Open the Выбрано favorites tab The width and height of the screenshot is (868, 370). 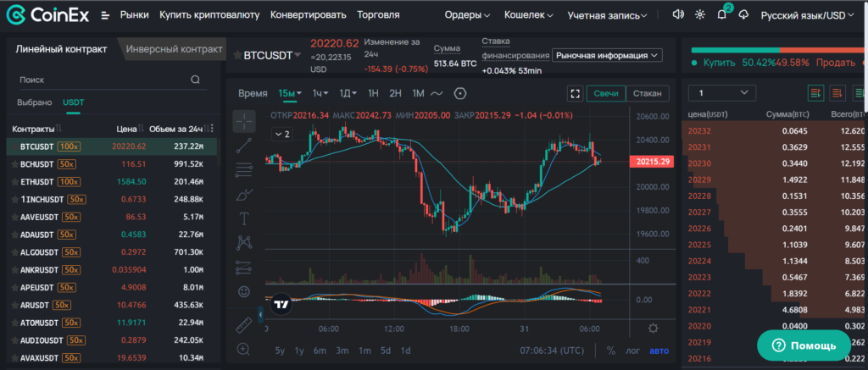34,102
